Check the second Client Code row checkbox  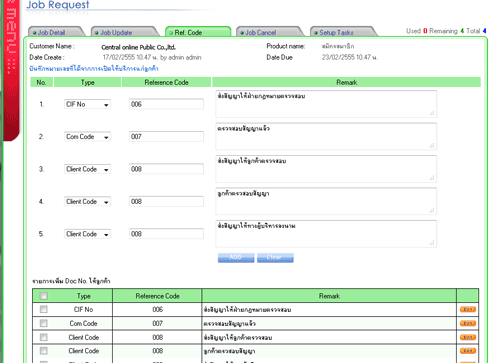pos(44,351)
